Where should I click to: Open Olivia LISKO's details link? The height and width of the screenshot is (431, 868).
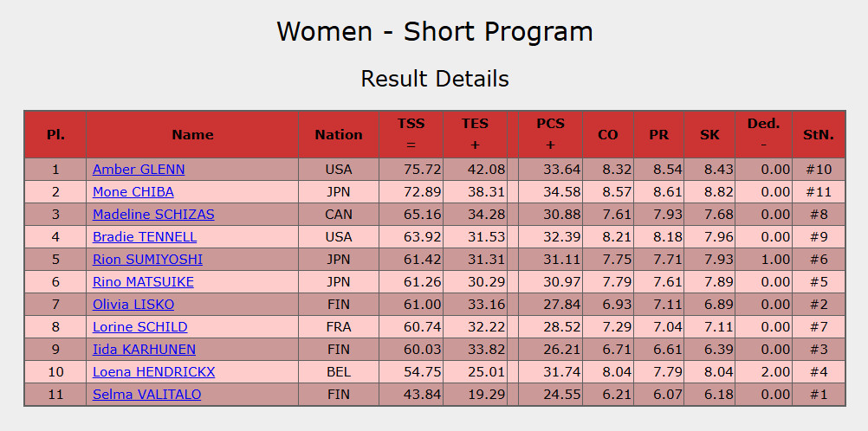tap(133, 305)
